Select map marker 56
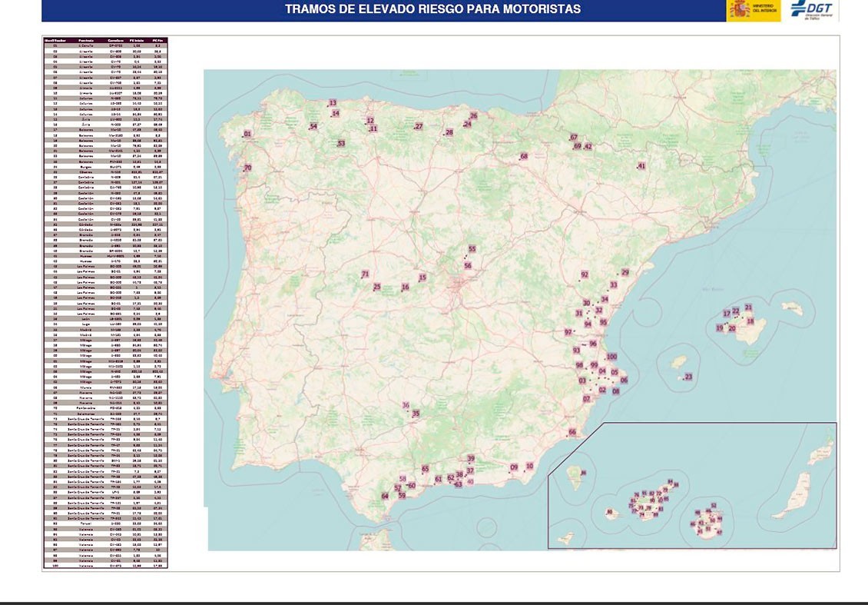 pyautogui.click(x=469, y=266)
